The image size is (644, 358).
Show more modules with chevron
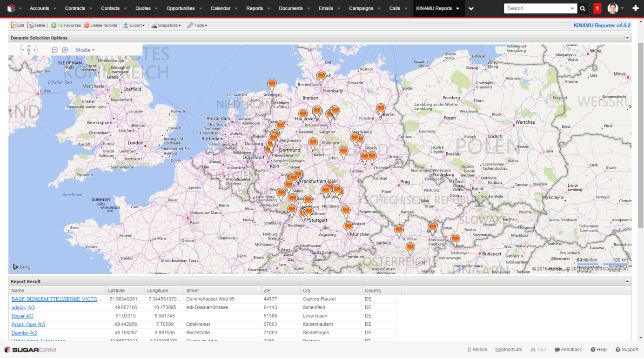(471, 9)
